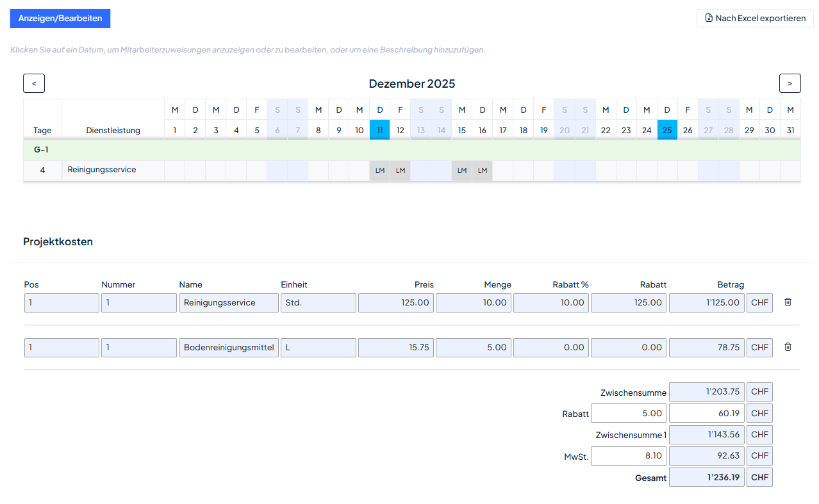
Task: Select the G-1 group row
Action: pos(411,150)
